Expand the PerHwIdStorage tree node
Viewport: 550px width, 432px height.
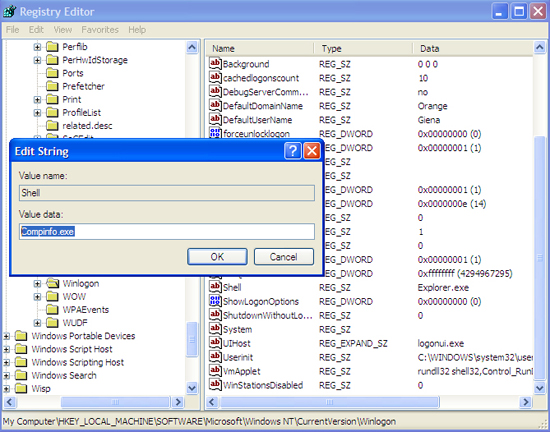(37, 60)
